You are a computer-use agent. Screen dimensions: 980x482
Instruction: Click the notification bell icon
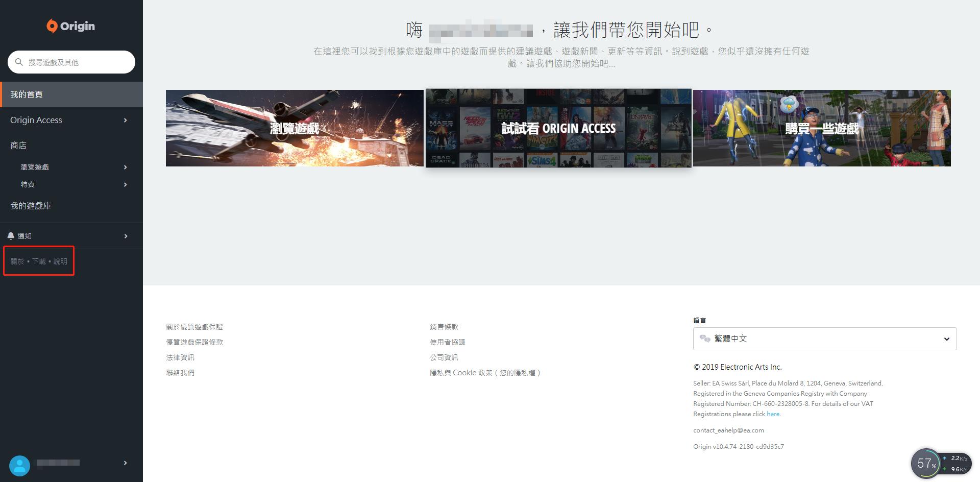coord(11,235)
